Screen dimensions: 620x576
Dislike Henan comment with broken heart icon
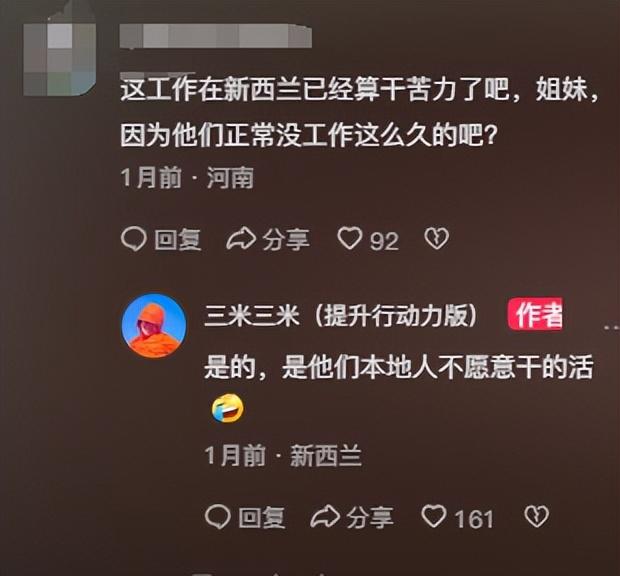coord(437,239)
